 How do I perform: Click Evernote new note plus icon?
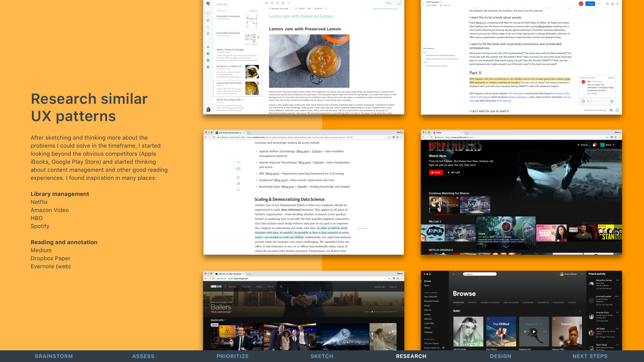click(x=208, y=14)
